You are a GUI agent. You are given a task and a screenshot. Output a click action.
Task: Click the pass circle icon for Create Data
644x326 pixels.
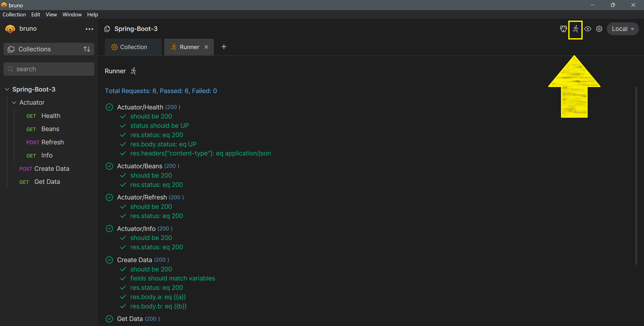109,260
